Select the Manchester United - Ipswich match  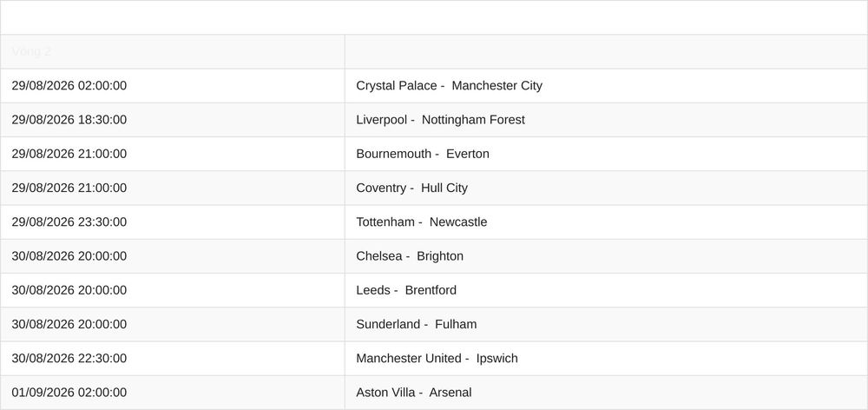pos(437,359)
